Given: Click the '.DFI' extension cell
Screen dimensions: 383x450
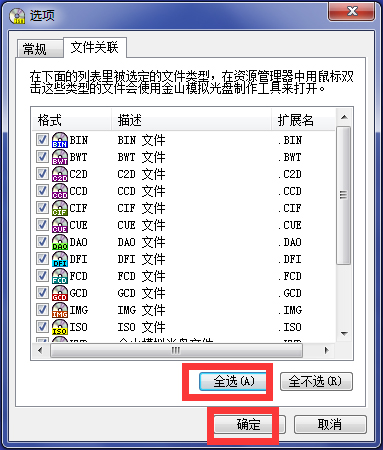Looking at the screenshot, I should (290, 259).
